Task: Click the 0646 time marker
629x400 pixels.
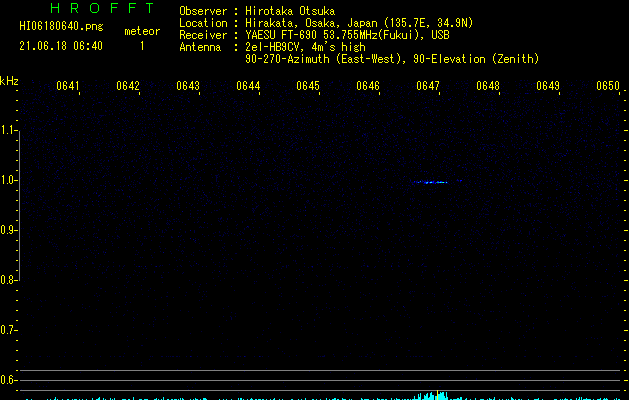Action: [368, 86]
